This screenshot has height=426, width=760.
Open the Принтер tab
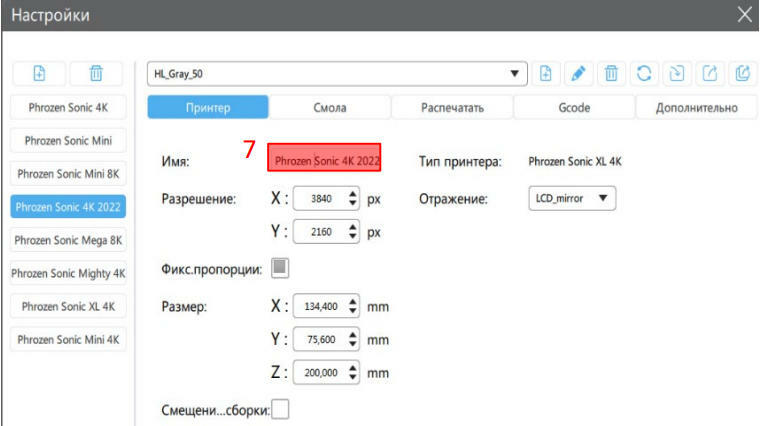click(208, 107)
